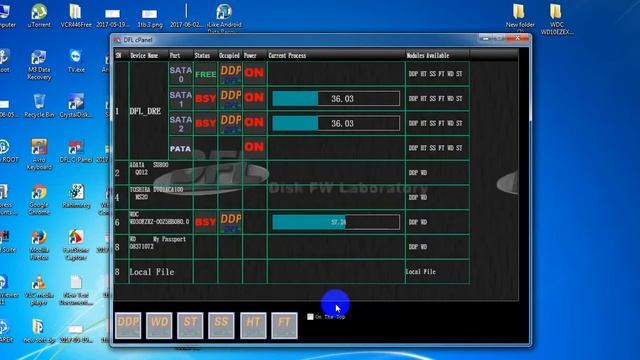
Task: Select the PATA port cell
Action: 181,148
